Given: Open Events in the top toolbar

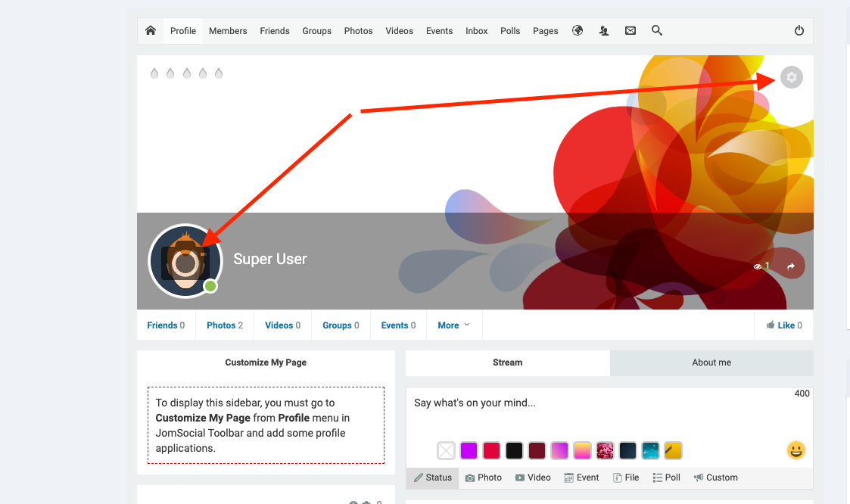Looking at the screenshot, I should (439, 31).
